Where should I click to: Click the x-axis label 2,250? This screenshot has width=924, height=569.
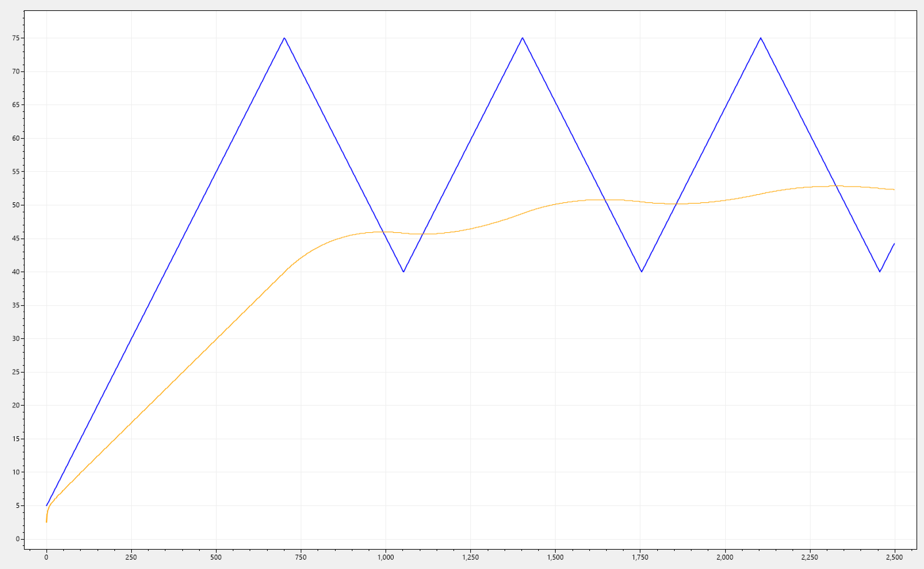click(810, 557)
